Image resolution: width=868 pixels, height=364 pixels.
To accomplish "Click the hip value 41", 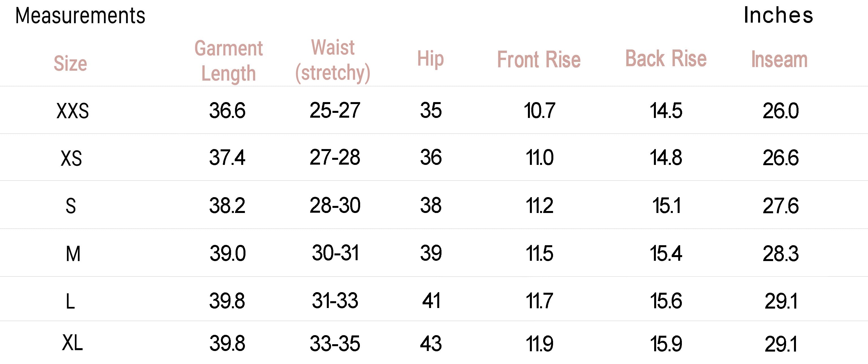I will (x=431, y=301).
